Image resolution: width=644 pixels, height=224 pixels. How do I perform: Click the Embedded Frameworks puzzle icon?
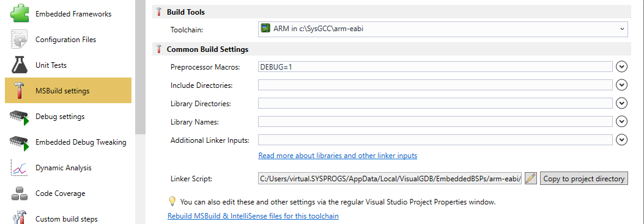tap(19, 13)
